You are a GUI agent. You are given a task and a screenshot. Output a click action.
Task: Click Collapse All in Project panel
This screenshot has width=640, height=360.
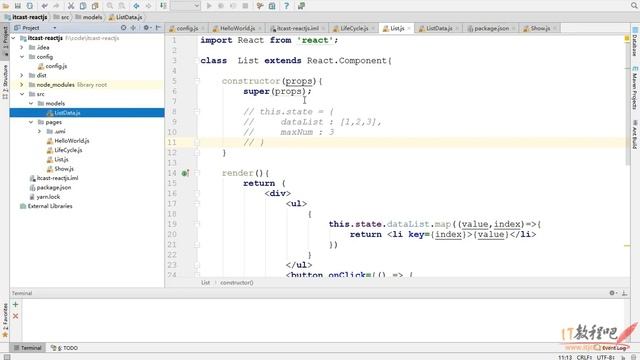[x=133, y=28]
